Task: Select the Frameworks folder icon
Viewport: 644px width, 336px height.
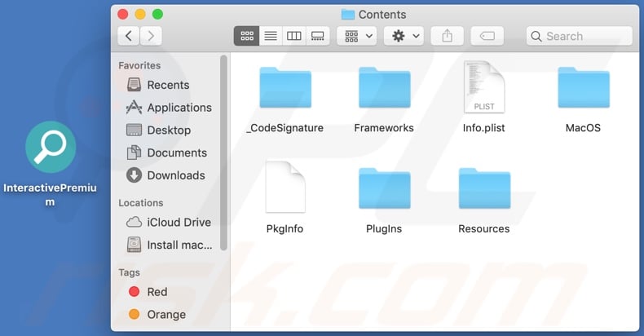Action: (385, 87)
